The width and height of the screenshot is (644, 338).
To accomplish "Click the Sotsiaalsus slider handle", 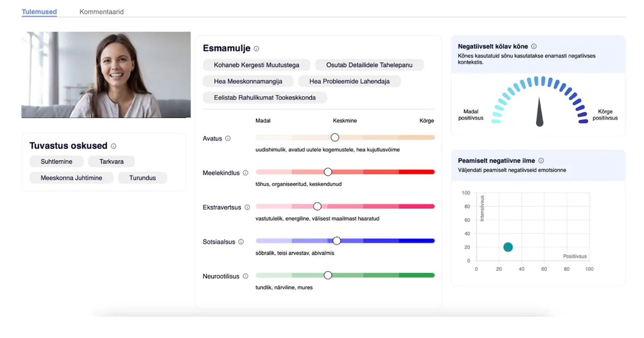I will (337, 241).
